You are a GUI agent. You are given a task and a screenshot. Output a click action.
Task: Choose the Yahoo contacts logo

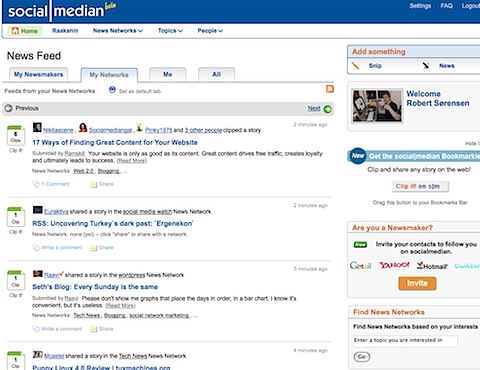394,265
